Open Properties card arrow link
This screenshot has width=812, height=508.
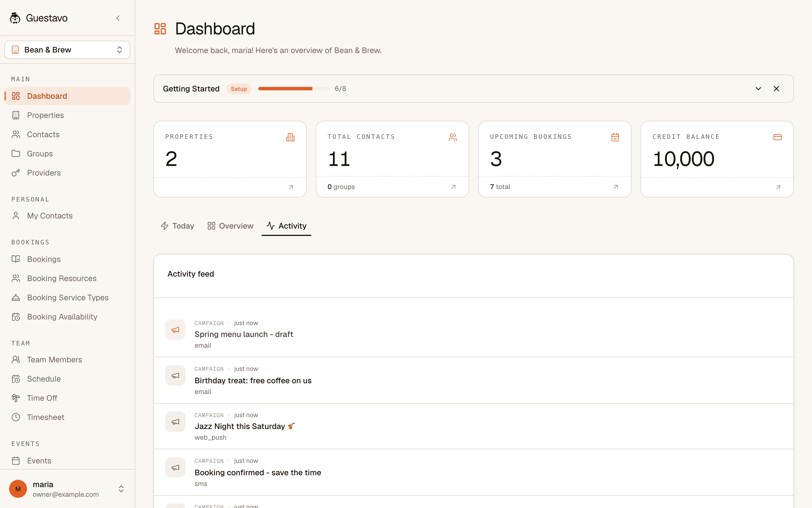pos(291,187)
